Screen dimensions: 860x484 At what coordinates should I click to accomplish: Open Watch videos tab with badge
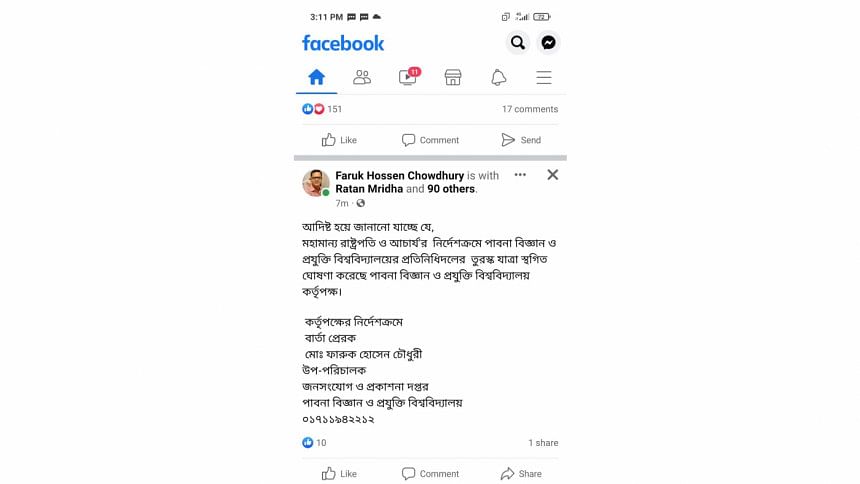click(409, 76)
